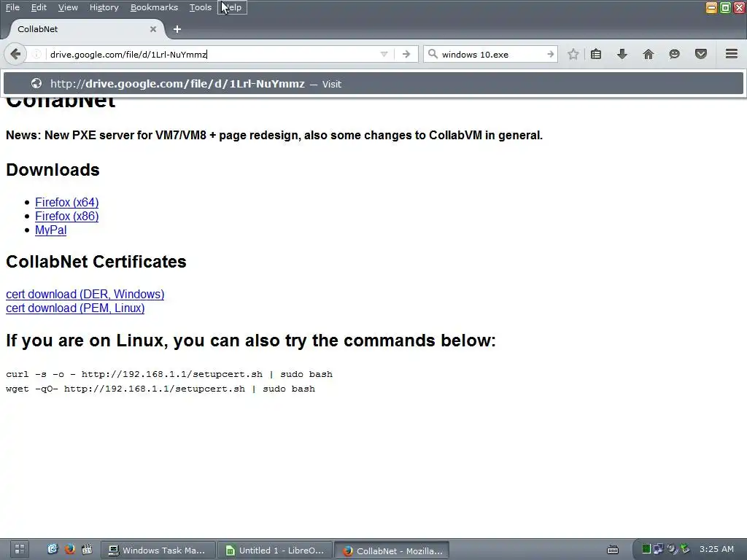The width and height of the screenshot is (747, 560).
Task: Open the MyPal download link
Action: (50, 230)
